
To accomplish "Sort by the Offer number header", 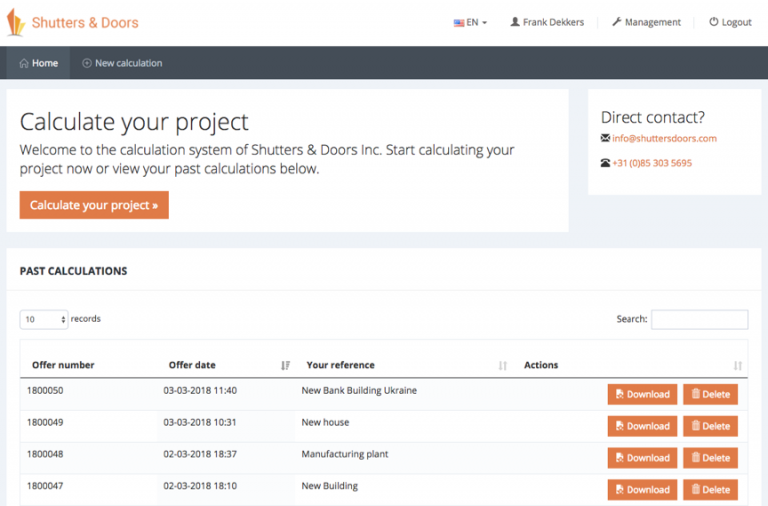I will pos(63,365).
